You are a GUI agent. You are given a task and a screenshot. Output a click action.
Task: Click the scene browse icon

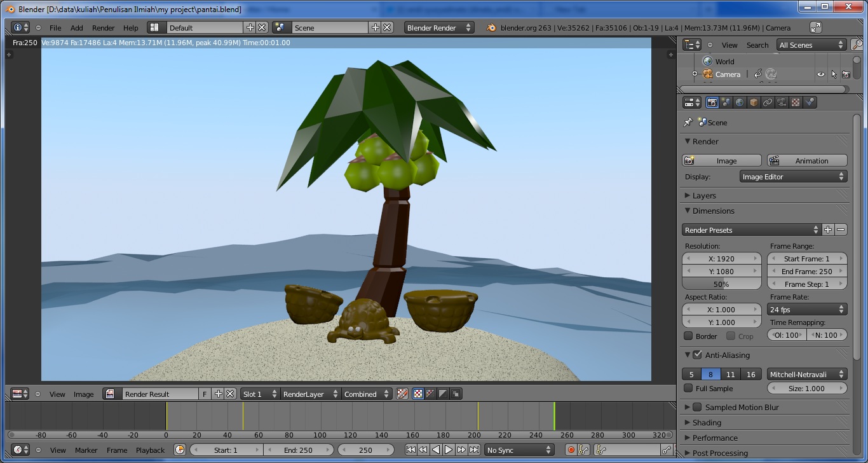(x=282, y=27)
